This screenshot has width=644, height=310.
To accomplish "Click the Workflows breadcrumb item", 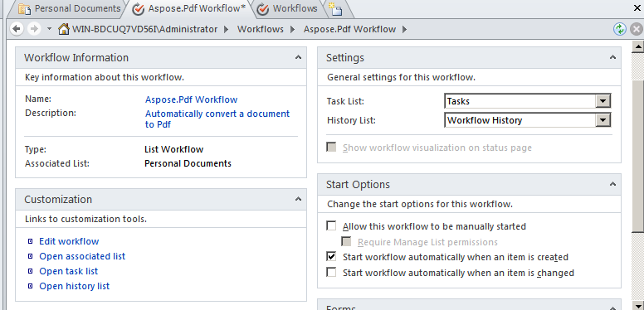I will click(261, 29).
